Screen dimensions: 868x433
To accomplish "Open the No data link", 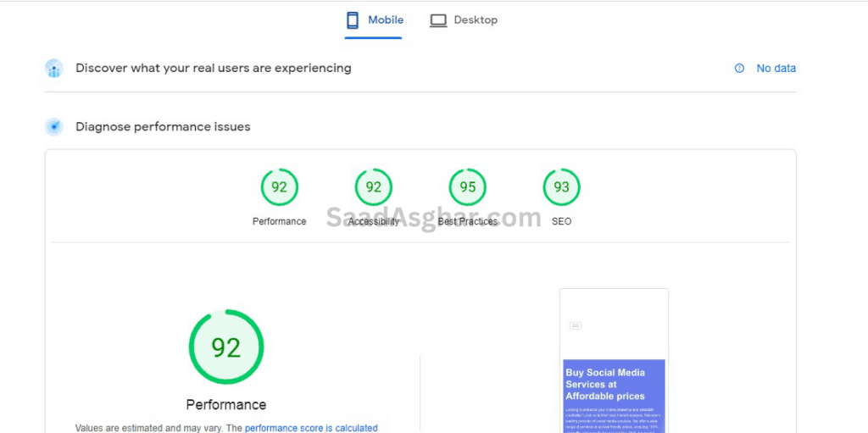I will pos(776,69).
